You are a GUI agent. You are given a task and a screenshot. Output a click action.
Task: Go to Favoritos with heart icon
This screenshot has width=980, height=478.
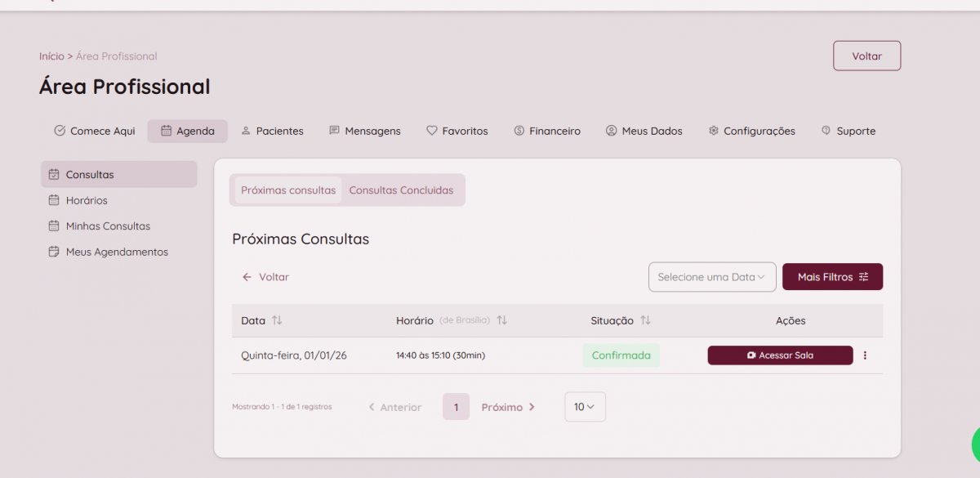(x=457, y=131)
